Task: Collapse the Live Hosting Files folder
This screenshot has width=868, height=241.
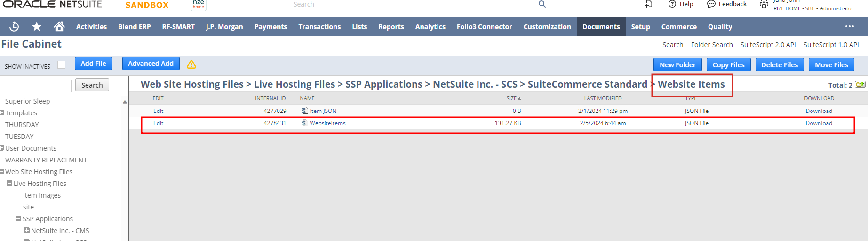Action: pyautogui.click(x=9, y=184)
